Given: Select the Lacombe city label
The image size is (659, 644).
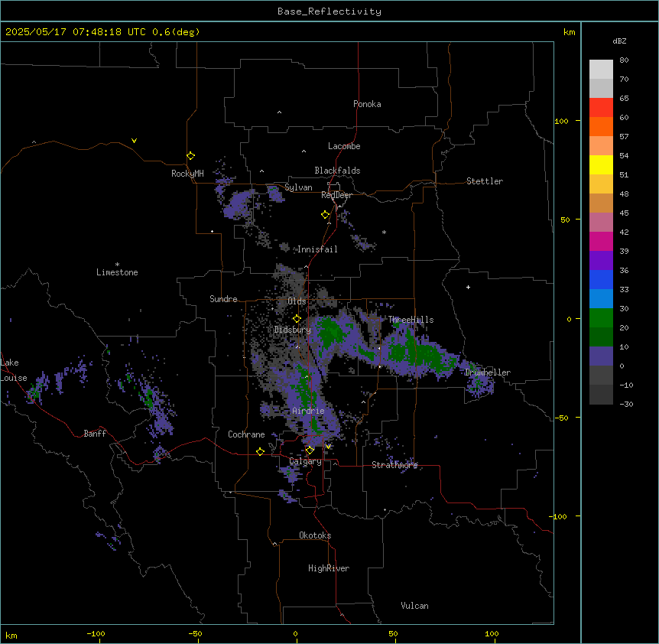Looking at the screenshot, I should coord(344,146).
